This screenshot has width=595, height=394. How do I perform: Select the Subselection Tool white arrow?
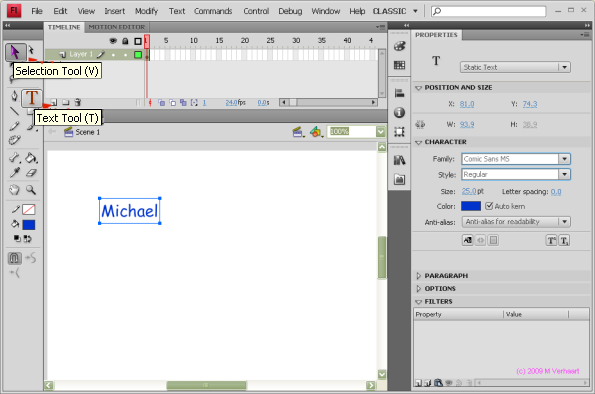click(x=31, y=49)
